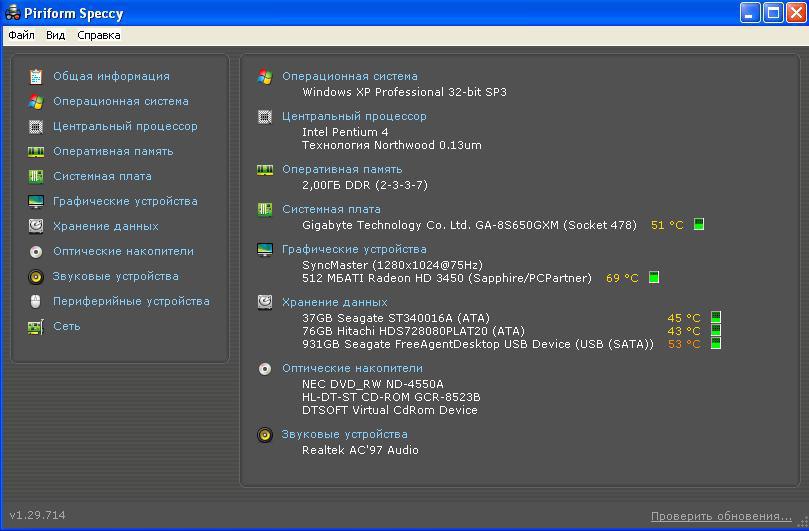Open the Справка menu
This screenshot has height=531, width=809.
[99, 35]
